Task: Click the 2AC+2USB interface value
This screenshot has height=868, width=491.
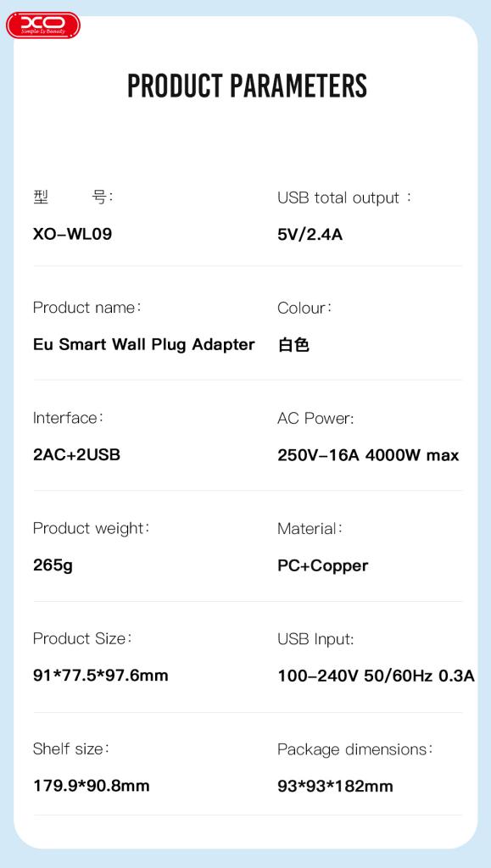Action: click(76, 455)
